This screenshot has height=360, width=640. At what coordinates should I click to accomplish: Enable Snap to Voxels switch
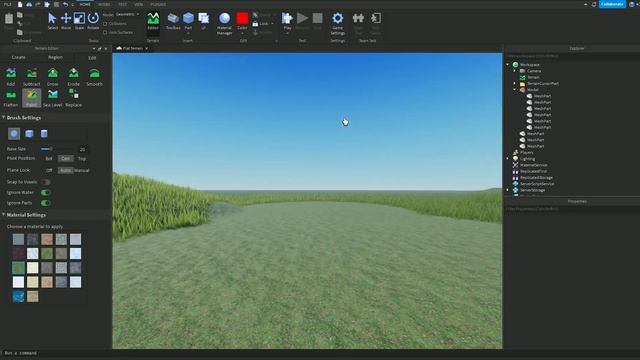coord(46,182)
